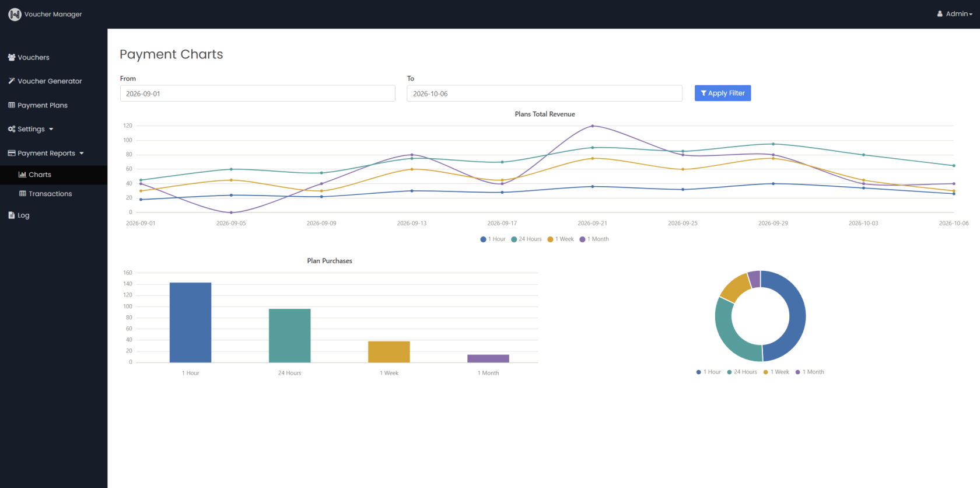Click the funnel icon on Apply Filter
This screenshot has height=488, width=980.
[x=703, y=93]
